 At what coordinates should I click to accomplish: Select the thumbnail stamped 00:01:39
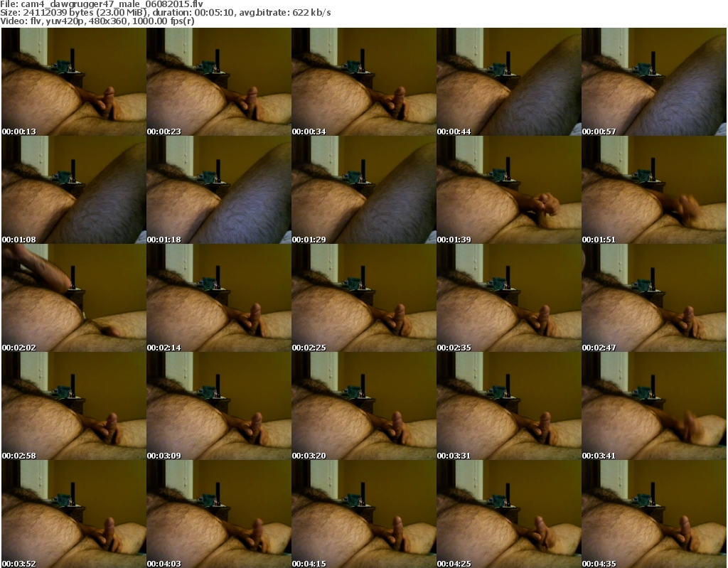pyautogui.click(x=509, y=190)
